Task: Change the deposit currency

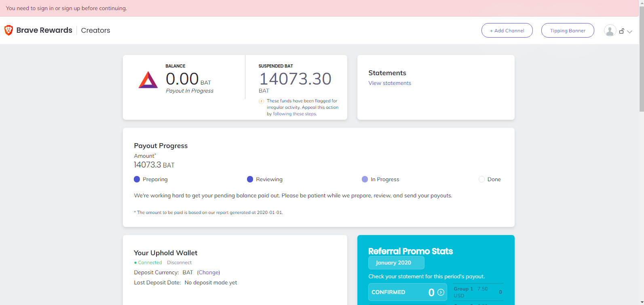Action: pos(209,272)
